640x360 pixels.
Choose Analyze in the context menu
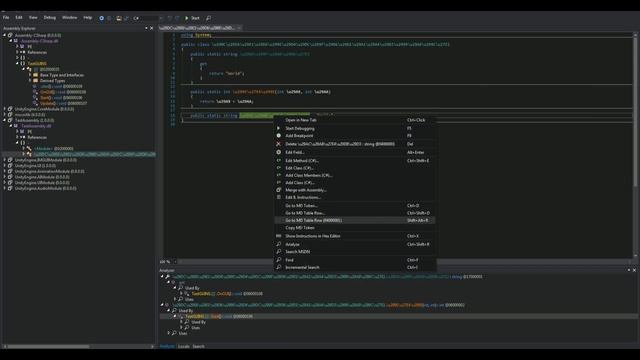click(x=355, y=244)
